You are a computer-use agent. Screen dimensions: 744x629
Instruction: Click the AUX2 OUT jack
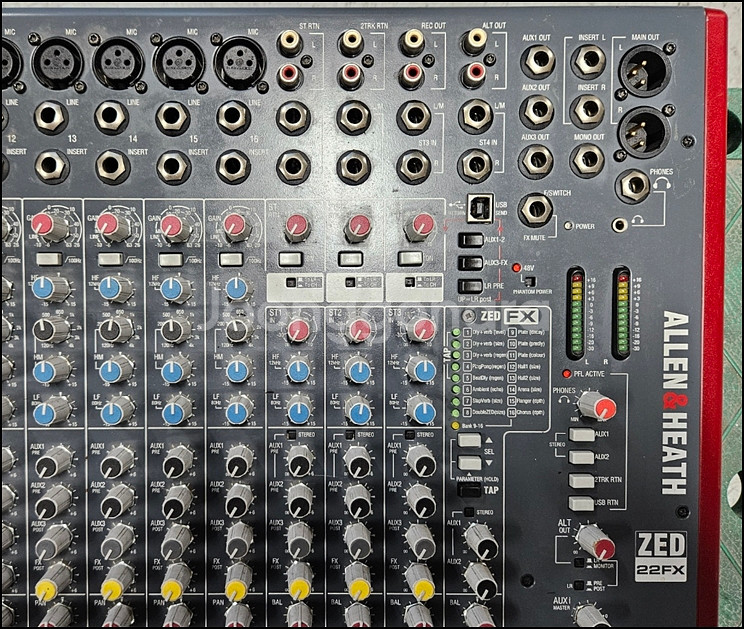pyautogui.click(x=537, y=111)
